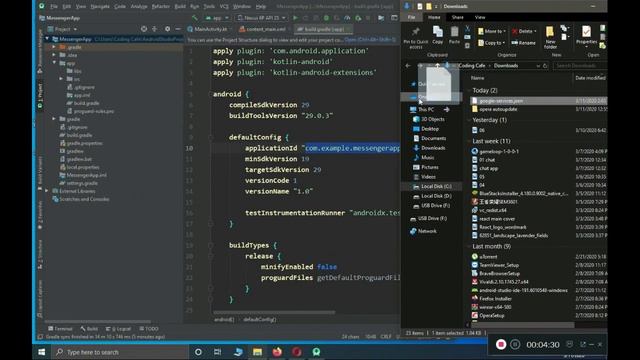Open the app run configuration dropdown
This screenshot has height=360, width=640.
pyautogui.click(x=218, y=18)
